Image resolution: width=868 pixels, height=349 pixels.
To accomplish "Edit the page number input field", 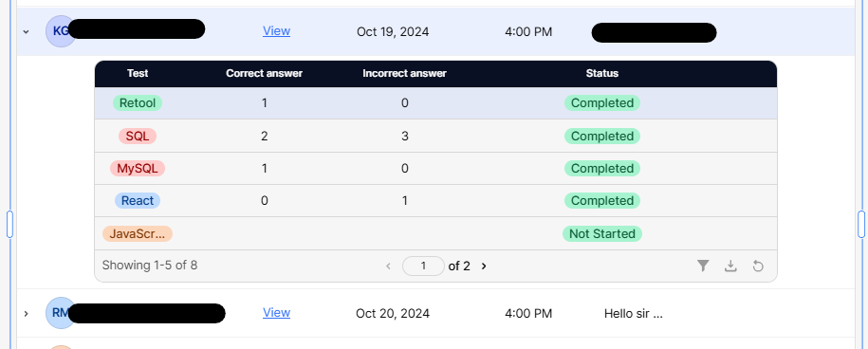I will (423, 266).
